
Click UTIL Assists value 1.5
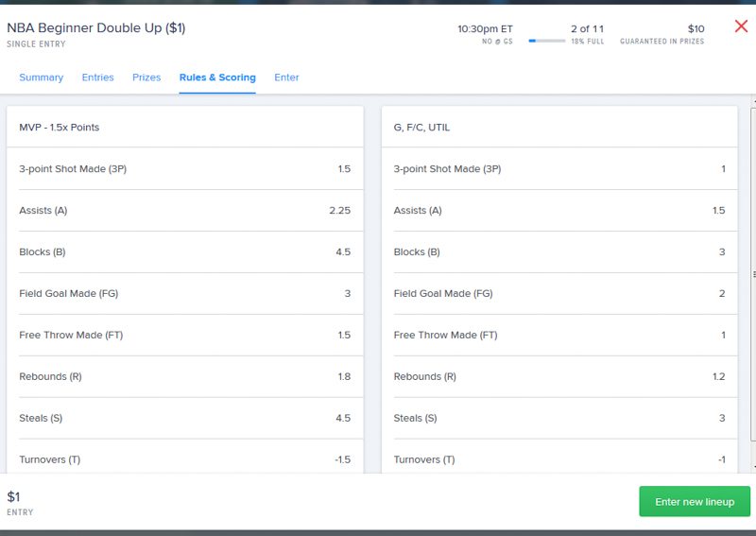tap(719, 211)
